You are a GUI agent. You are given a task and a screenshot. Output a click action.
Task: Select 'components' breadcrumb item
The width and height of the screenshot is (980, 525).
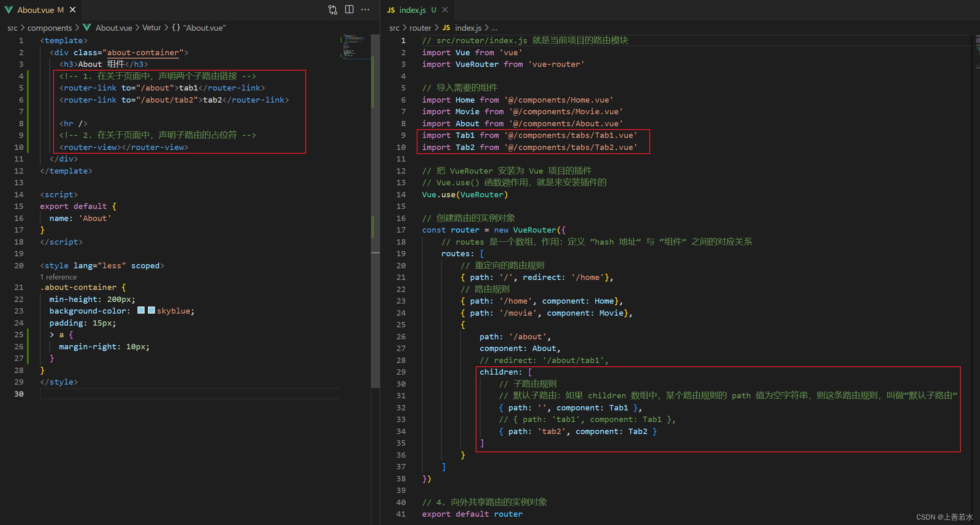[49, 28]
